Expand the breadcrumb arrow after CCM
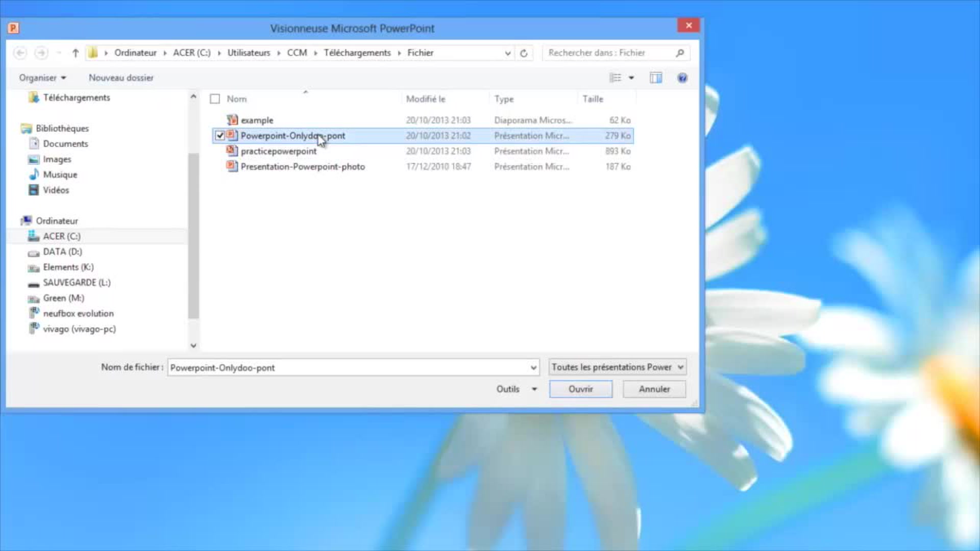The image size is (980, 551). pos(315,53)
